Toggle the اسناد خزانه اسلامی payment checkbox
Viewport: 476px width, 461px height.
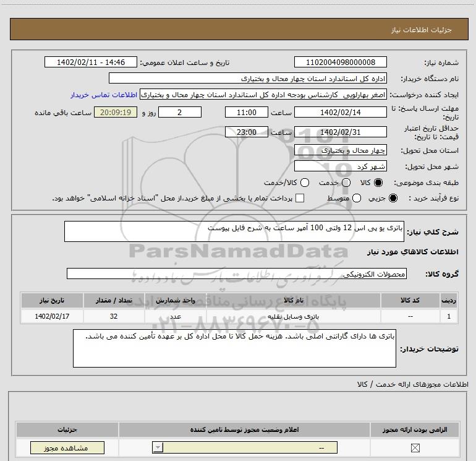pyautogui.click(x=300, y=198)
